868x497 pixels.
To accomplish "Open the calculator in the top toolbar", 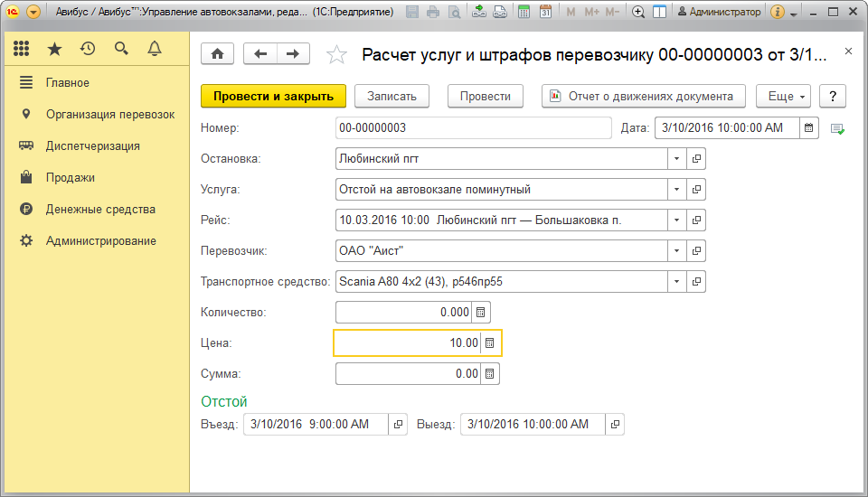I will (524, 13).
